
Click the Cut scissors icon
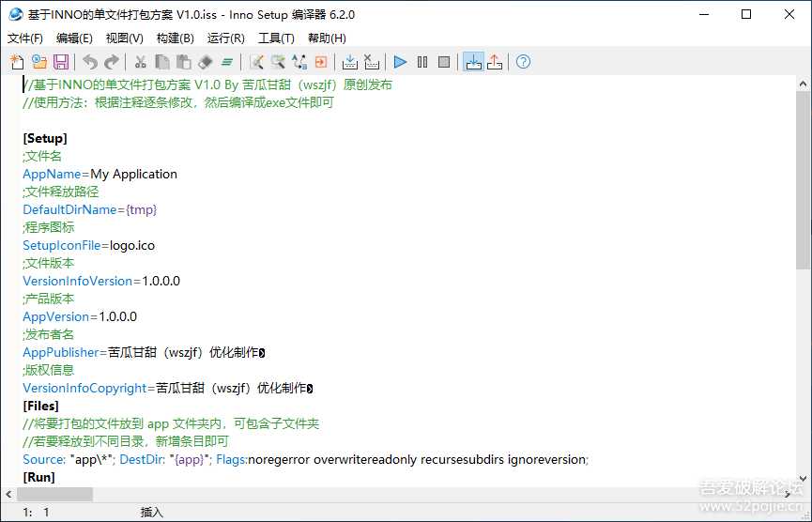coord(140,62)
